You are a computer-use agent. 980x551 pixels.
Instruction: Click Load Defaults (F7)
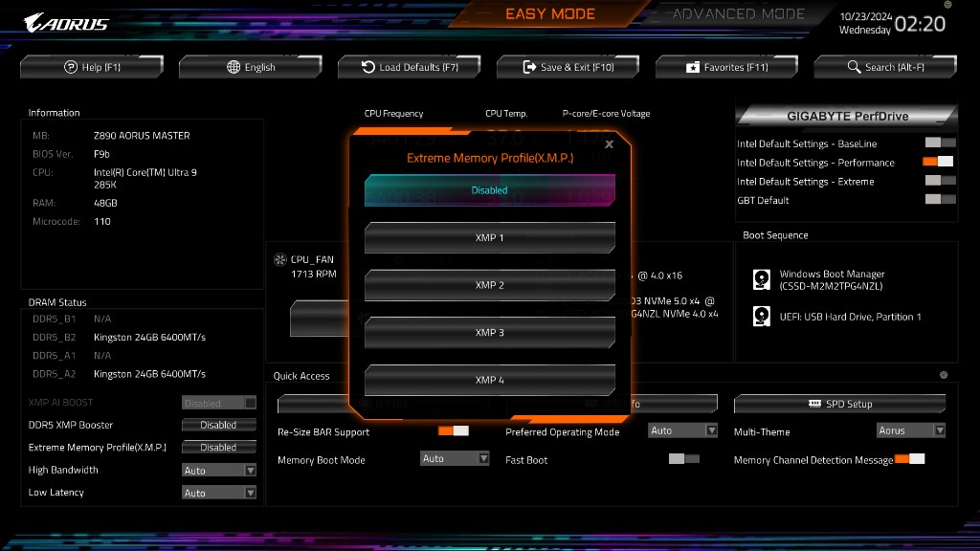tap(410, 67)
